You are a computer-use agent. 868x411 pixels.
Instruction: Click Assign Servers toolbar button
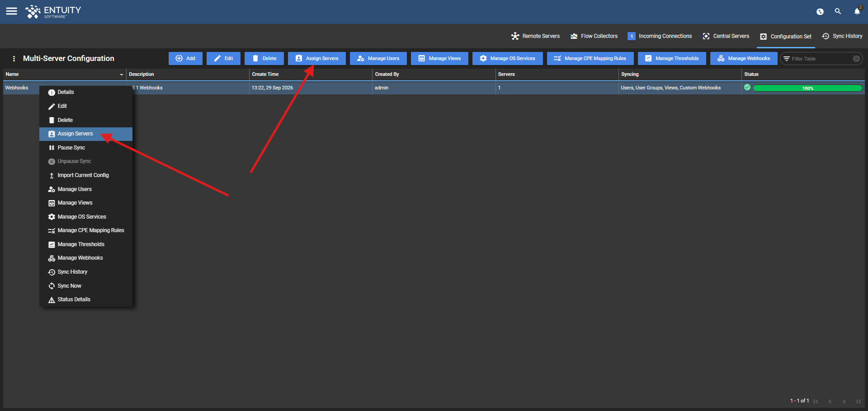pyautogui.click(x=317, y=59)
